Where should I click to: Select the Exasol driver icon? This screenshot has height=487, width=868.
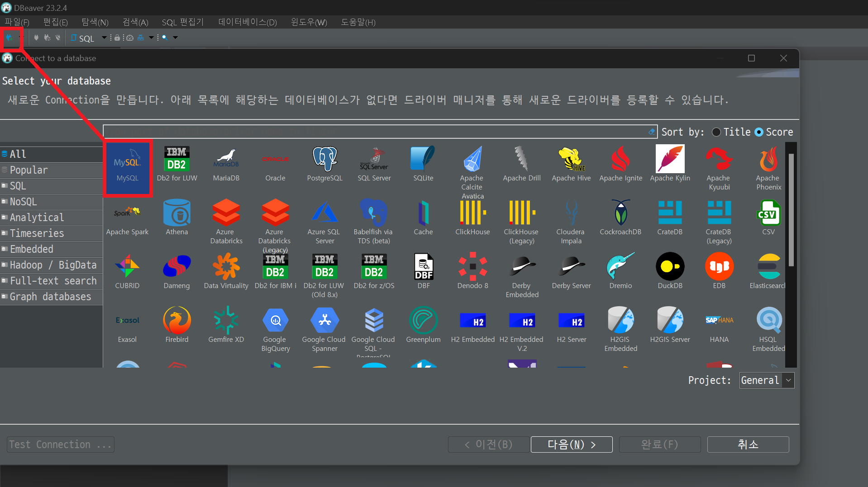[x=127, y=325]
